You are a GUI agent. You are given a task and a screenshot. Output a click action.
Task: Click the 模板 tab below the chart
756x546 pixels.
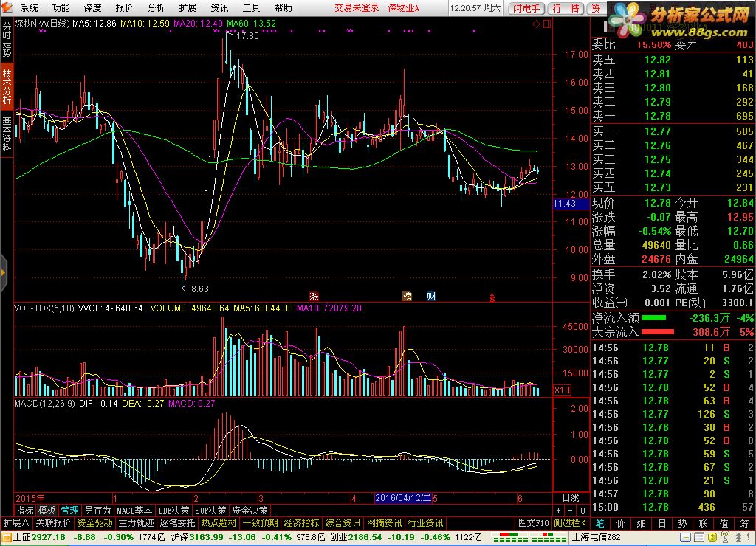click(47, 511)
